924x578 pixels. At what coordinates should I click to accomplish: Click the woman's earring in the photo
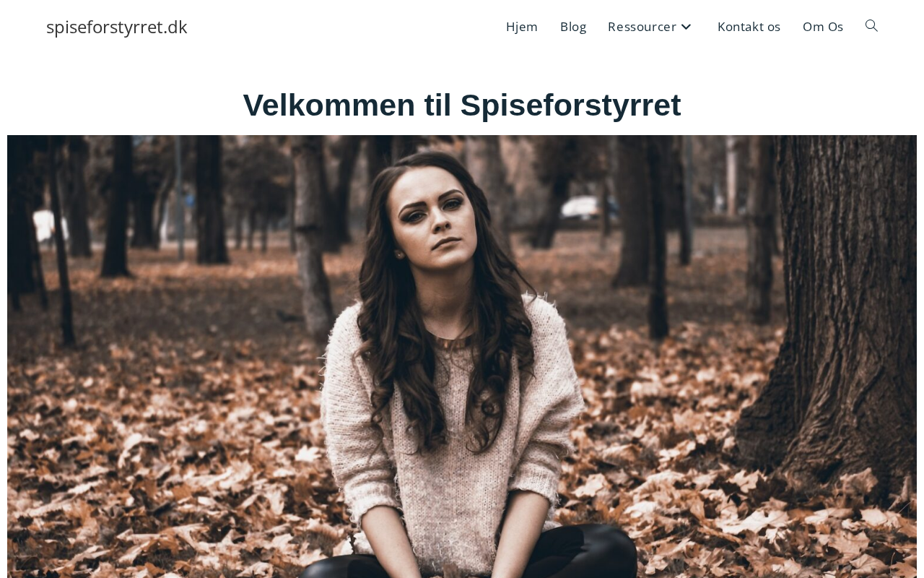click(398, 254)
